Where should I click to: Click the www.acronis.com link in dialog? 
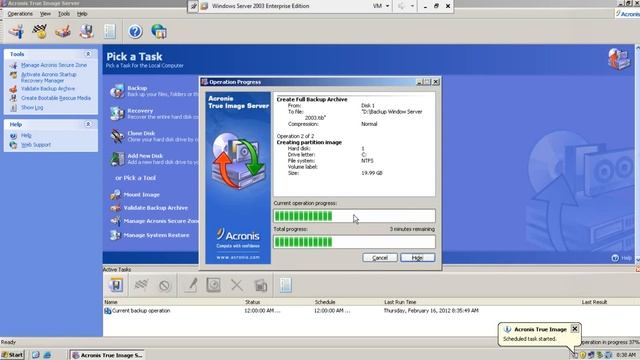tap(238, 258)
